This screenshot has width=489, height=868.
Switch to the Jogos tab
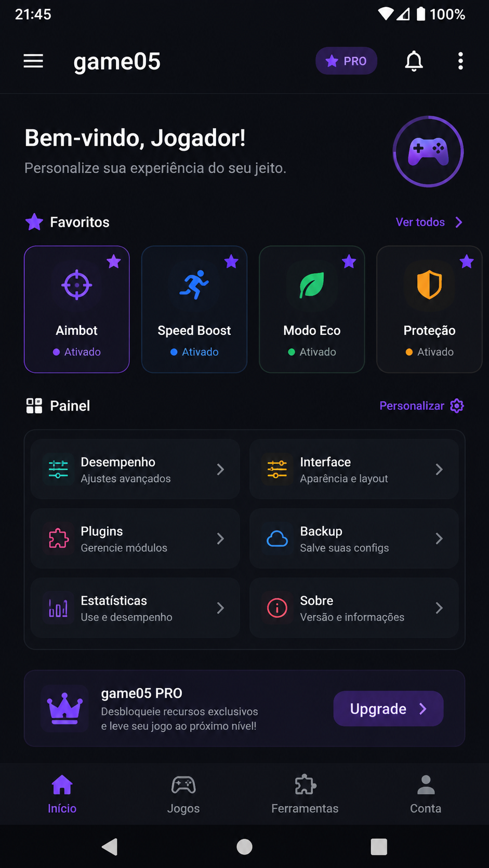183,794
